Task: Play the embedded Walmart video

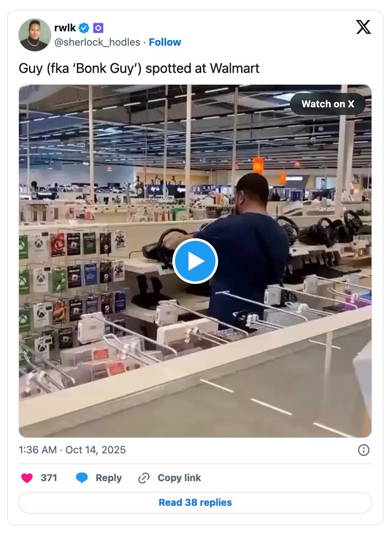Action: point(195,261)
